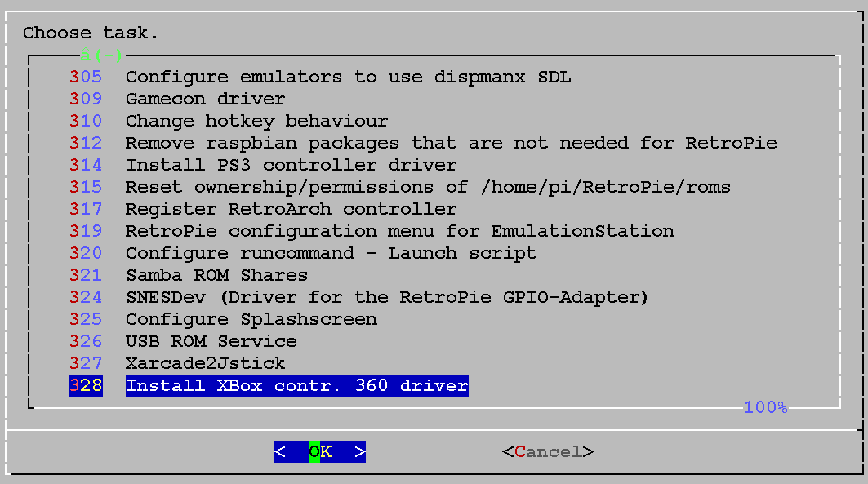868x484 pixels.
Task: Select Configure runcommand Launch script
Action: point(331,253)
